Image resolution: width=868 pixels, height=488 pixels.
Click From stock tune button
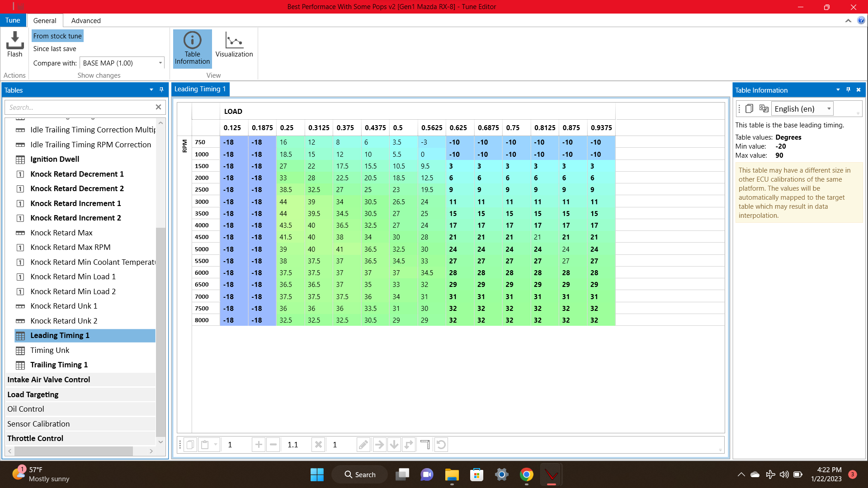pyautogui.click(x=57, y=36)
